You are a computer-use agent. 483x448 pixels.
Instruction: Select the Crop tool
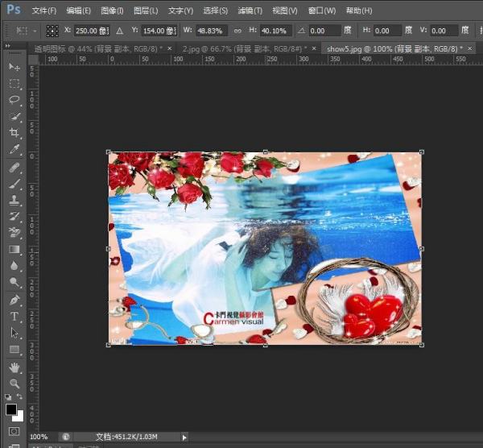pos(14,133)
